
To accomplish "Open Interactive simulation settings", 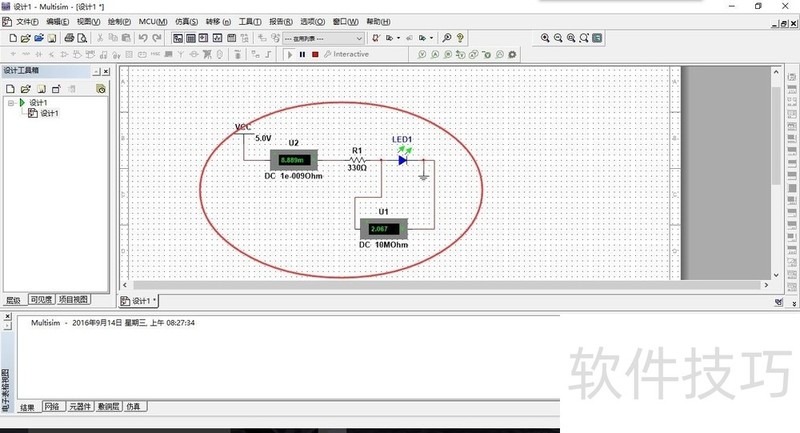I will coord(346,54).
